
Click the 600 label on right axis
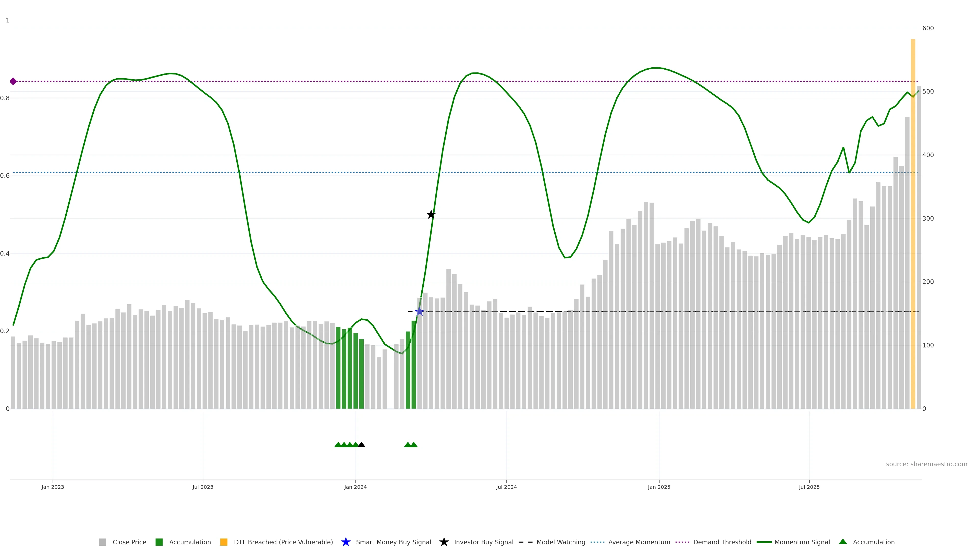tap(928, 28)
